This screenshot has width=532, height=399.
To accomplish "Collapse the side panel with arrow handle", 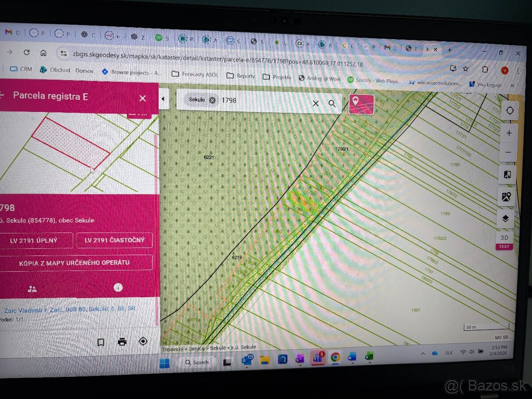I will [163, 99].
